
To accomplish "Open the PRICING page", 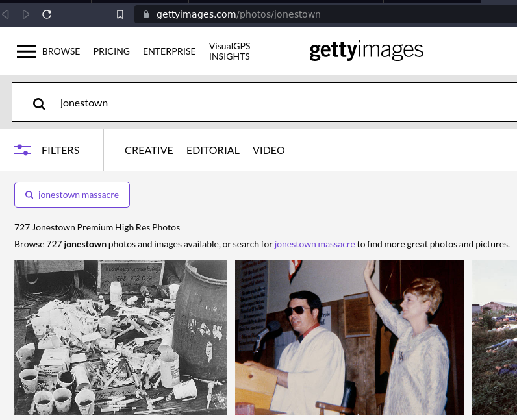I will pos(111,51).
